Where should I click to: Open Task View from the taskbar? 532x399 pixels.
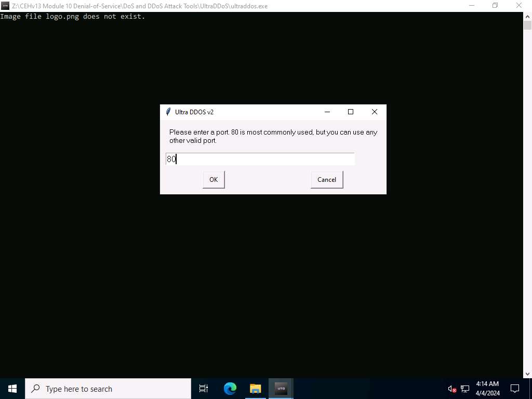pos(204,389)
